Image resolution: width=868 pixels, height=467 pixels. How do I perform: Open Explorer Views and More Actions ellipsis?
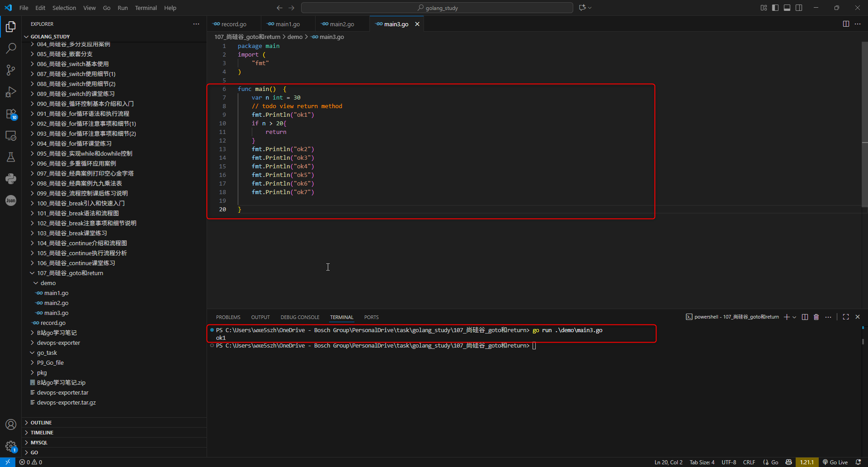click(196, 24)
